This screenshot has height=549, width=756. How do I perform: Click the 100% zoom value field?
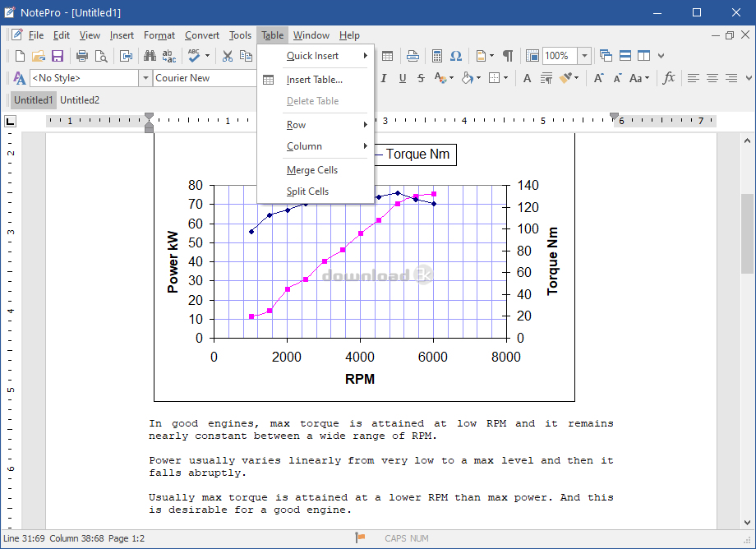(560, 56)
